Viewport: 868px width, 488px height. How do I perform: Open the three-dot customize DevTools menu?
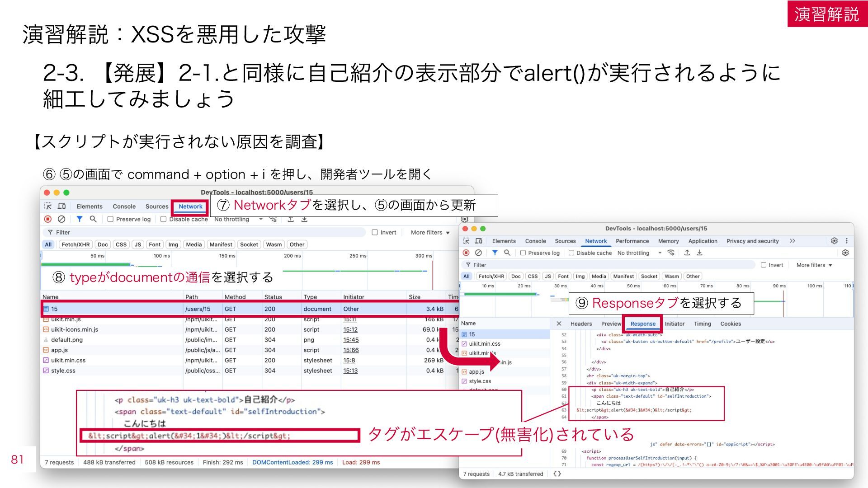coord(847,241)
